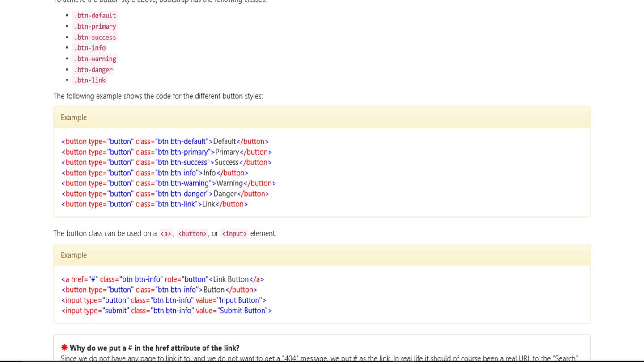Click the second Example heading above anchor code
This screenshot has width=644, height=362.
74,255
